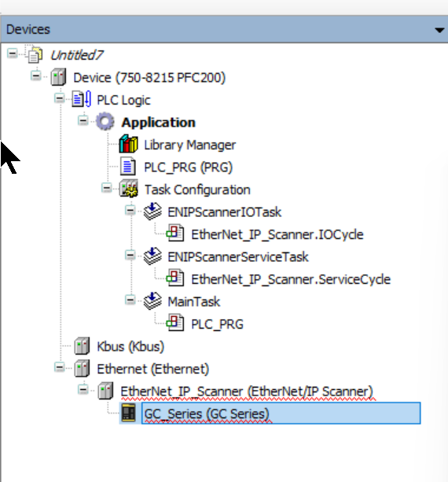The width and height of the screenshot is (448, 482).
Task: Click the Library Manager books icon
Action: tap(128, 144)
